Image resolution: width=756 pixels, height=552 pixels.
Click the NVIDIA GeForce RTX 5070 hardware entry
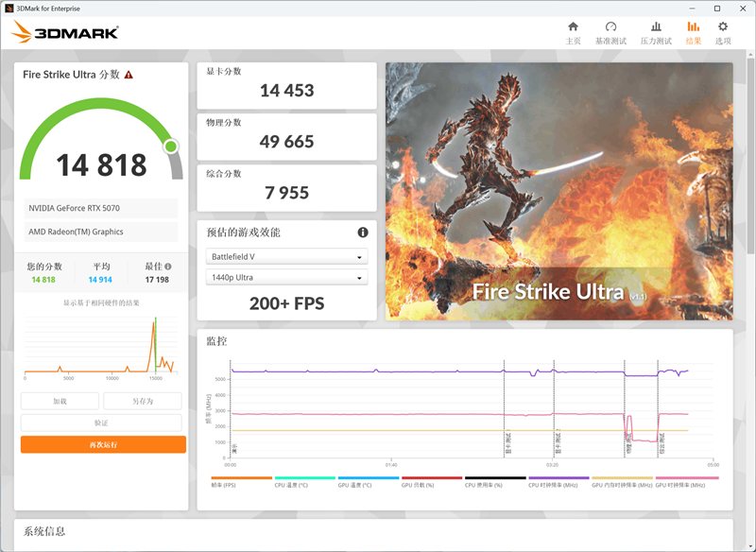coord(101,208)
